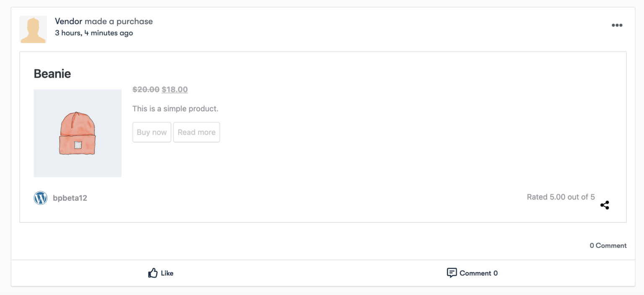Screen dimensions: 644x295
Task: Open the Beanie product title
Action: (52, 74)
